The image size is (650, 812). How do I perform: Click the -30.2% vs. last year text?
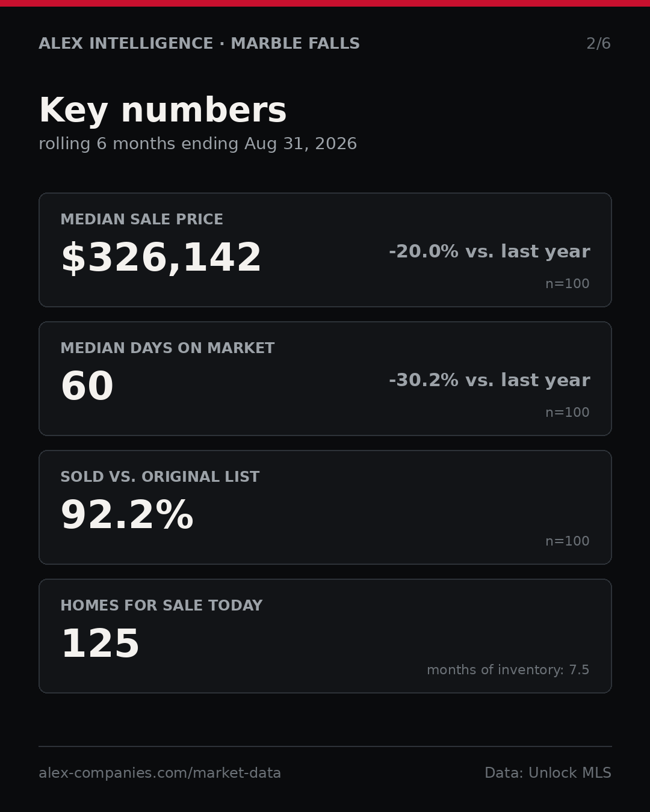tap(489, 380)
